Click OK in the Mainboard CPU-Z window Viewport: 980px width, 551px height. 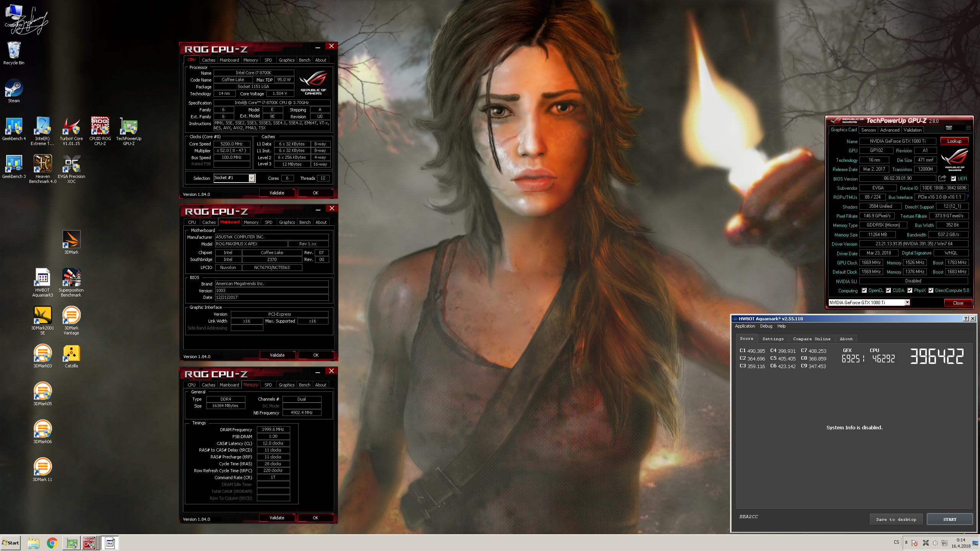pyautogui.click(x=316, y=355)
